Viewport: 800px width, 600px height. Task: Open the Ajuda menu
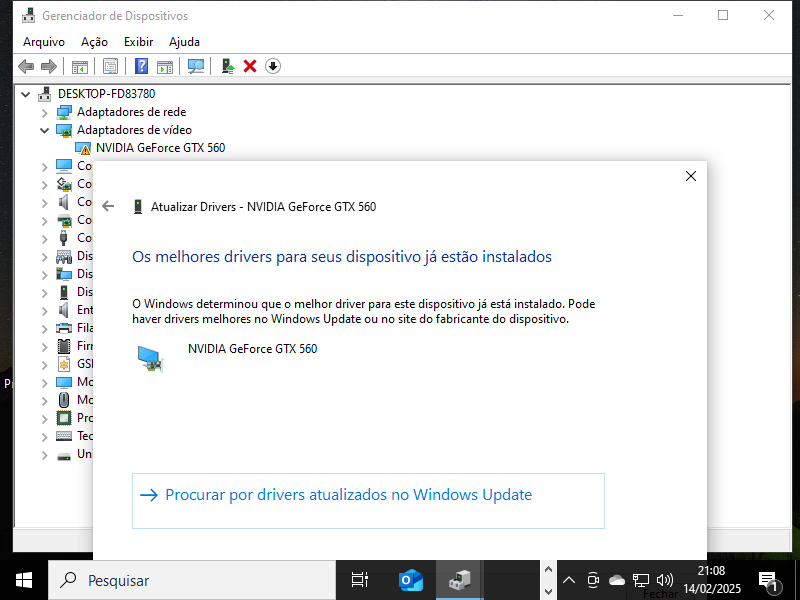coord(184,42)
